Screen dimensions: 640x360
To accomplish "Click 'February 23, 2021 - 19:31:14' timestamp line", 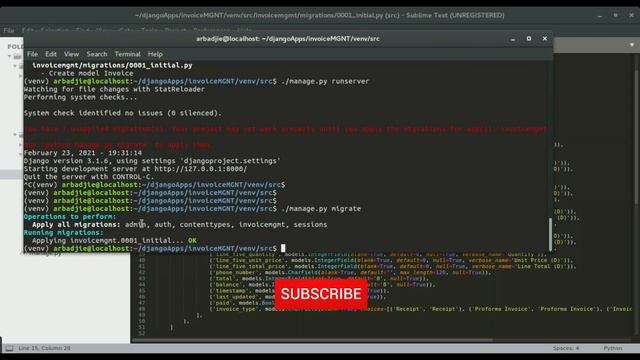I will [83, 153].
